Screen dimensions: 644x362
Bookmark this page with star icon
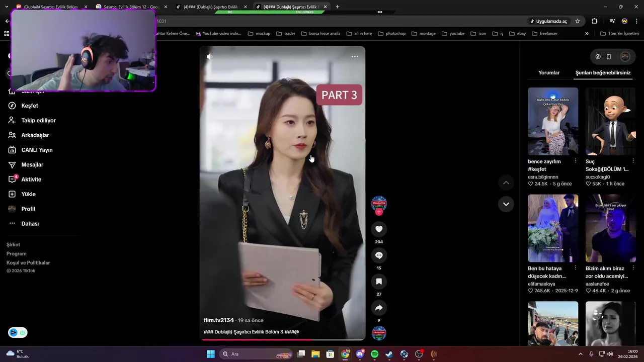[x=578, y=21]
